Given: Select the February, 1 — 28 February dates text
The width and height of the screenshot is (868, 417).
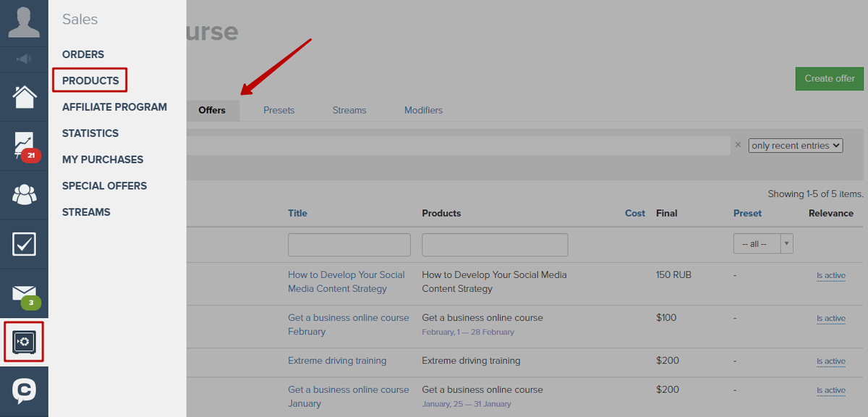Looking at the screenshot, I should point(468,332).
